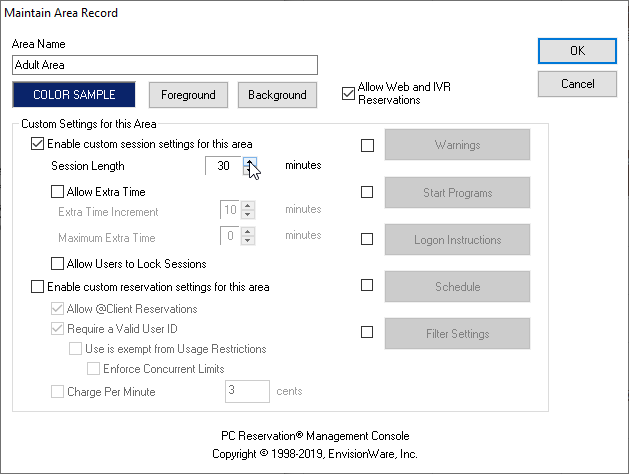Cancel the Maintain Area Record dialog
629x474 pixels.
577,84
